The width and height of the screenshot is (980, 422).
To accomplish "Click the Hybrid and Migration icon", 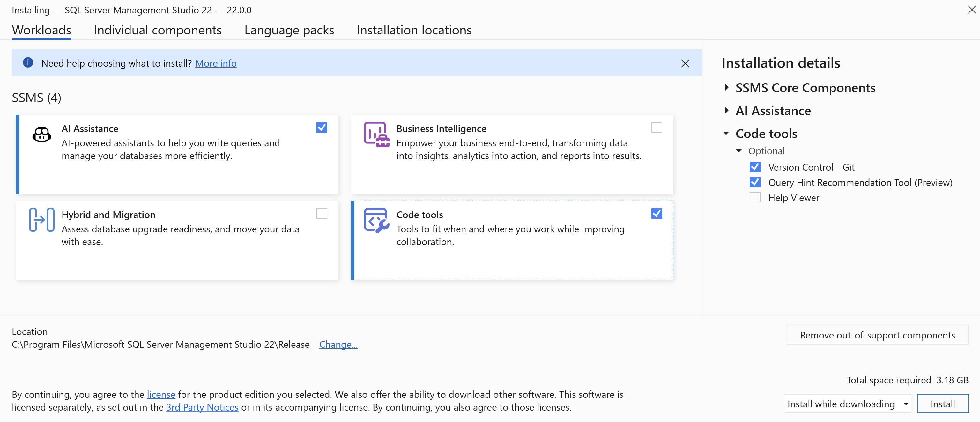I will [41, 219].
